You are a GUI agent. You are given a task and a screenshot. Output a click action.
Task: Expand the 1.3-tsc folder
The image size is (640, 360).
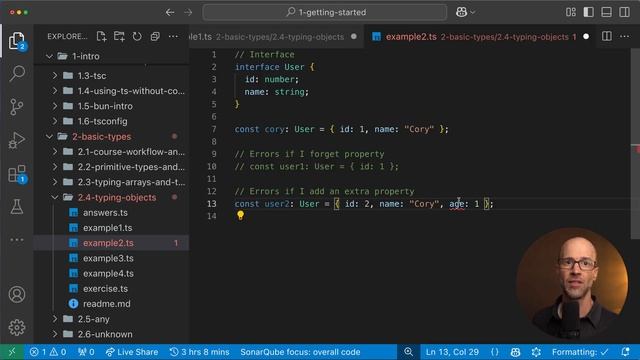111,76
